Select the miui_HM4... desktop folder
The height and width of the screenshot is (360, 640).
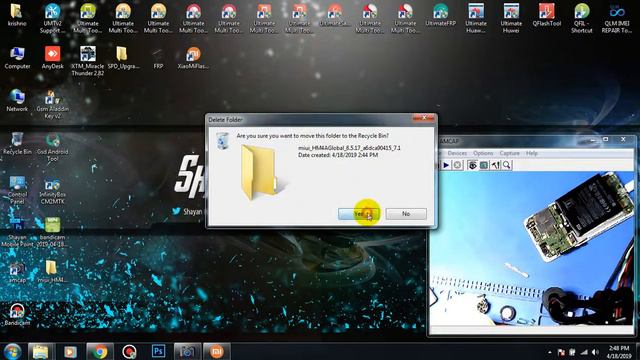pyautogui.click(x=52, y=272)
